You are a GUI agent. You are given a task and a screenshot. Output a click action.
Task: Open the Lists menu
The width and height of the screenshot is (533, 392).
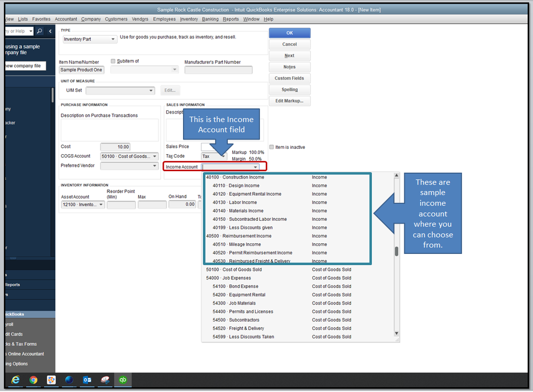click(23, 19)
